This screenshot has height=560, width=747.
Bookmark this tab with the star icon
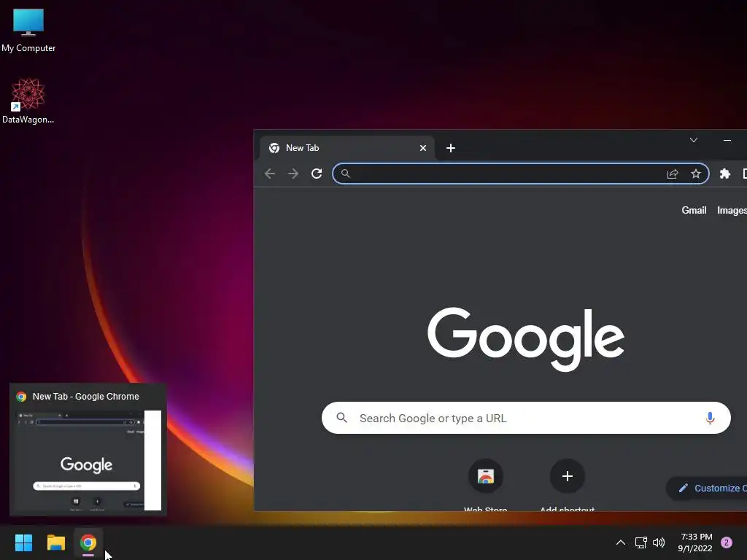coord(695,174)
